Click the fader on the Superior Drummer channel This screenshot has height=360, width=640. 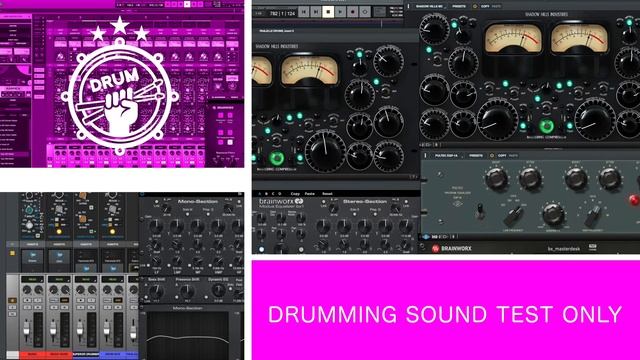tap(80, 329)
